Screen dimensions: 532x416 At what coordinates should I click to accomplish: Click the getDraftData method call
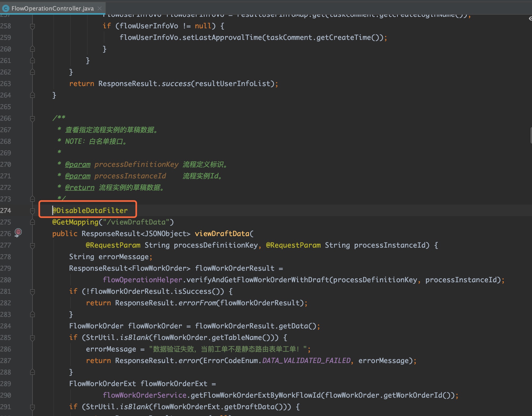tap(249, 407)
